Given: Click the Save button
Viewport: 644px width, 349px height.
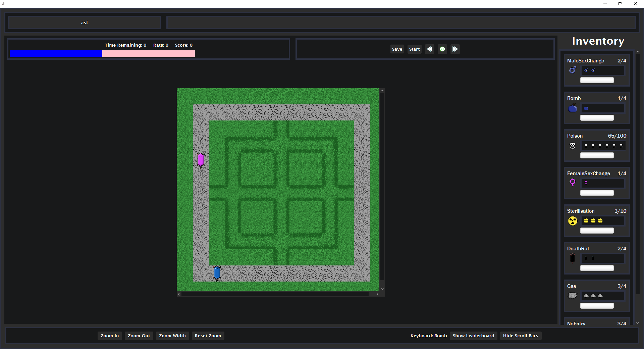Looking at the screenshot, I should [397, 49].
